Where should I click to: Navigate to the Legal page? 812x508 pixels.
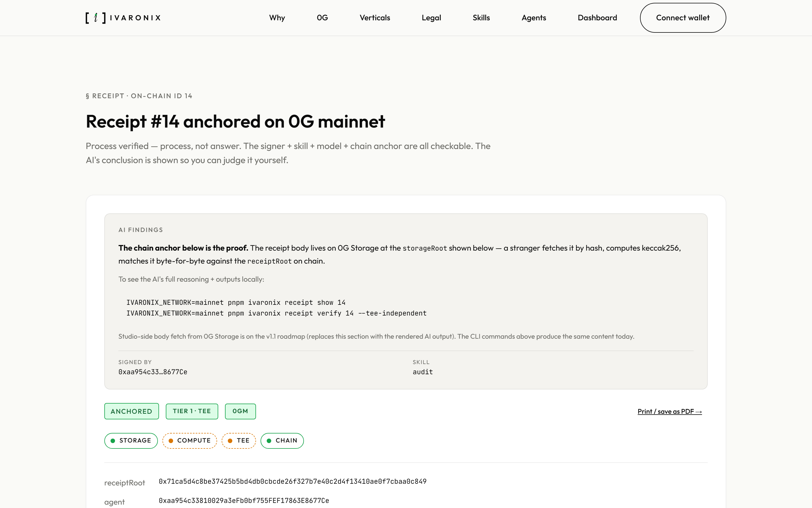tap(431, 18)
